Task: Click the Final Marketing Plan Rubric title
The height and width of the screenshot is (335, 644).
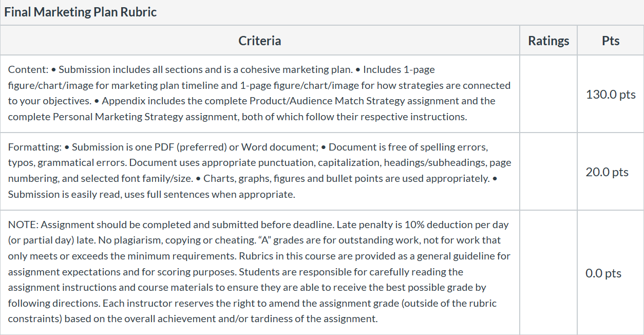Action: [x=80, y=12]
